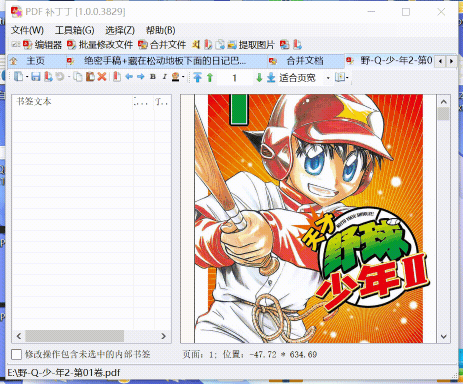Toggle 修改操作包含未选中的内部书签 checkbox

(x=16, y=354)
